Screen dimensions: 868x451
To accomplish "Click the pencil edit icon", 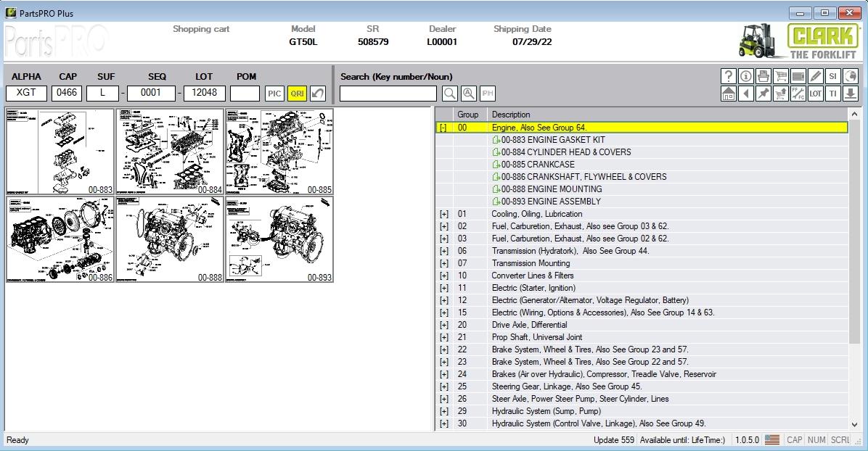I will (x=816, y=76).
